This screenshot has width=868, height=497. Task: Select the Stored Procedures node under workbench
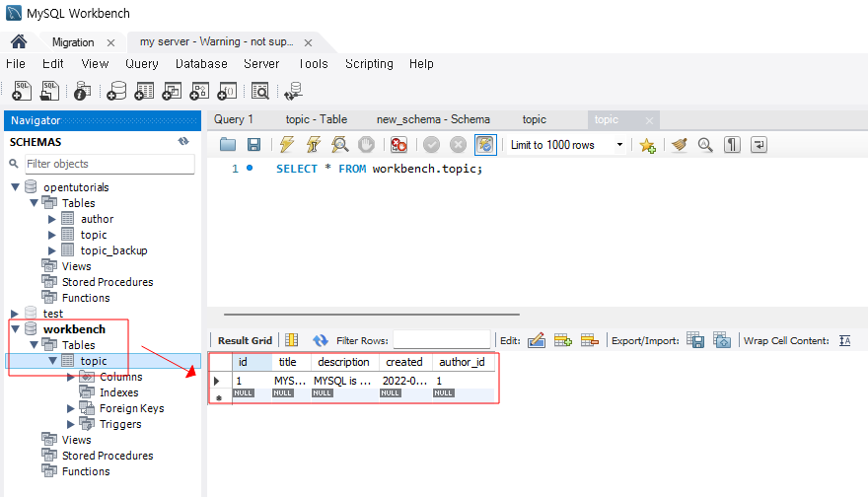pyautogui.click(x=108, y=456)
